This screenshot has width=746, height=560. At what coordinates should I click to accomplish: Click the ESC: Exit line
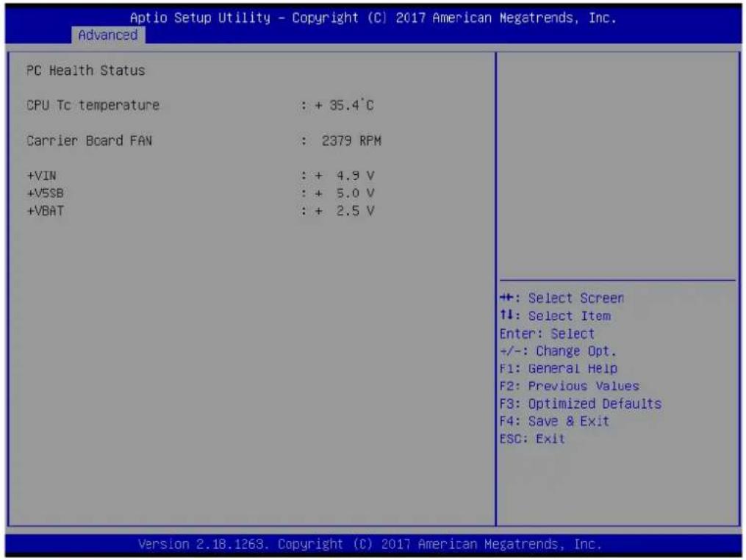[532, 439]
